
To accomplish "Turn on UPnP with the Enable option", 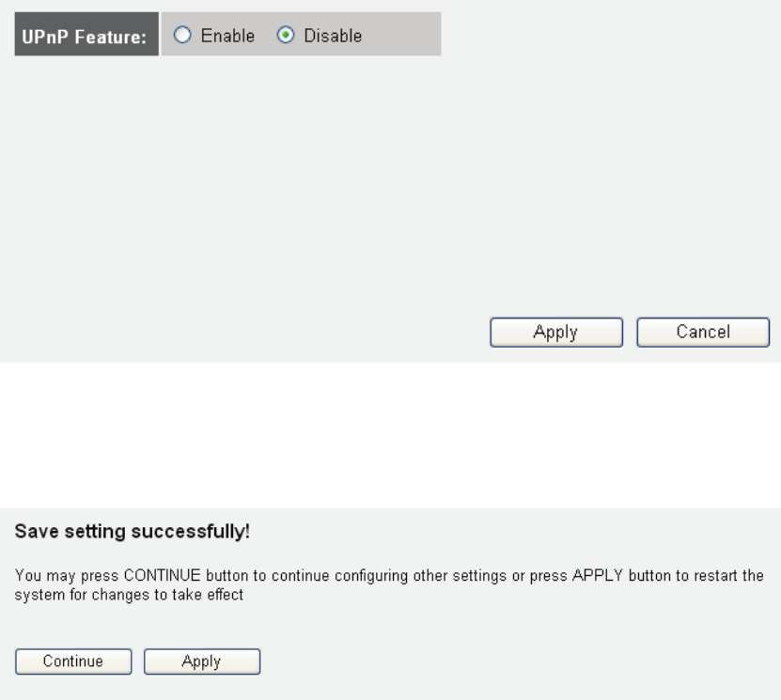I will pyautogui.click(x=182, y=35).
